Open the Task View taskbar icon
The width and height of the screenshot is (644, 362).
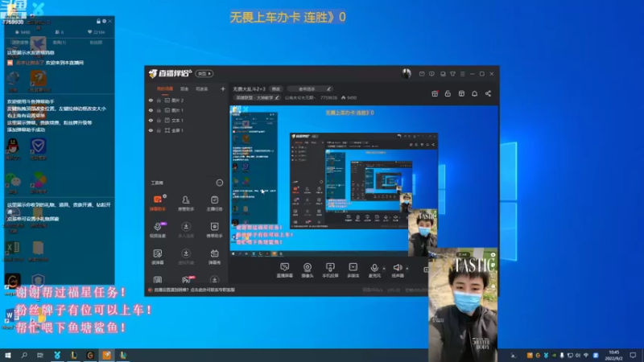tap(39, 355)
